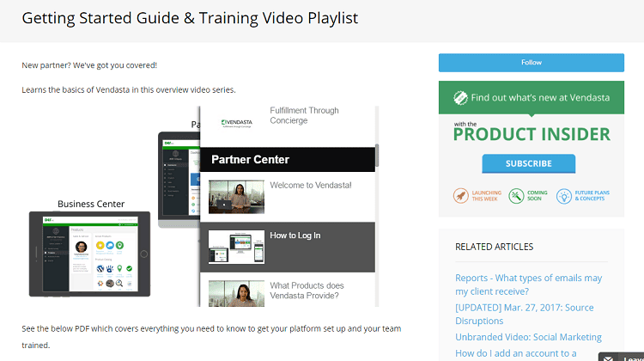Click the Find out what's new at Vendasta banner
644x361 pixels.
pyautogui.click(x=531, y=97)
